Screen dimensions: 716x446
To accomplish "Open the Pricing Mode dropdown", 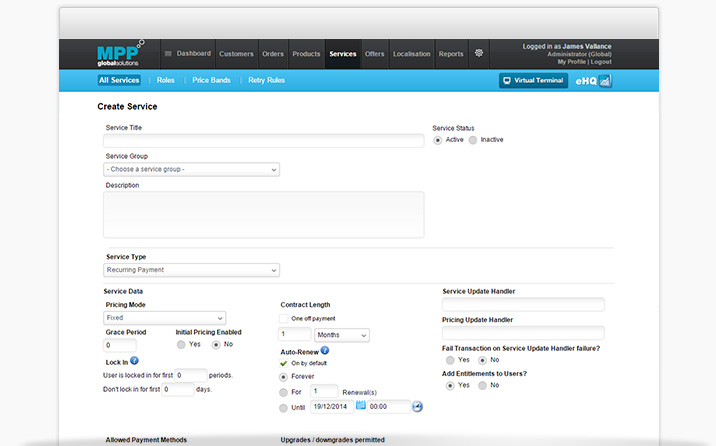I will (x=164, y=318).
